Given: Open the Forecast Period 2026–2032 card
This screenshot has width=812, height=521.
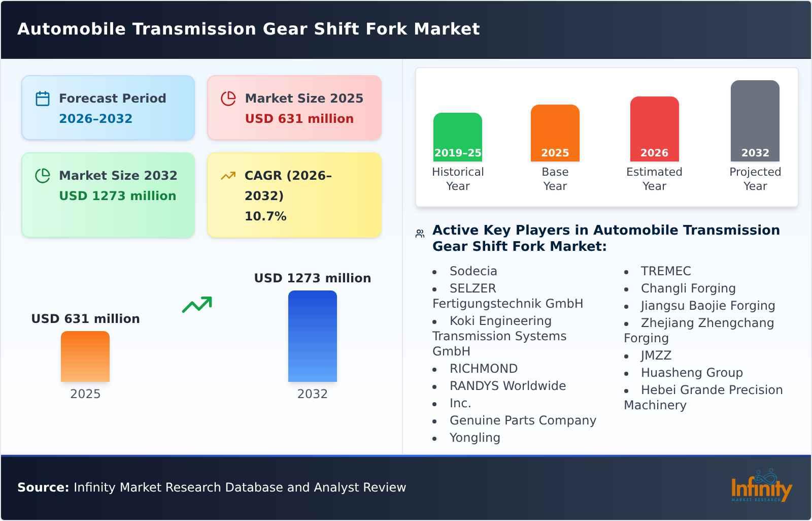Looking at the screenshot, I should 108,108.
